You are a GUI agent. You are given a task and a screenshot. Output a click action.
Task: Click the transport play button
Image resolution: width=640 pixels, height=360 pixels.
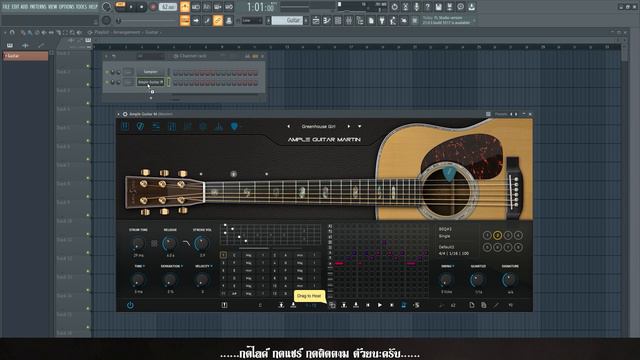131,7
